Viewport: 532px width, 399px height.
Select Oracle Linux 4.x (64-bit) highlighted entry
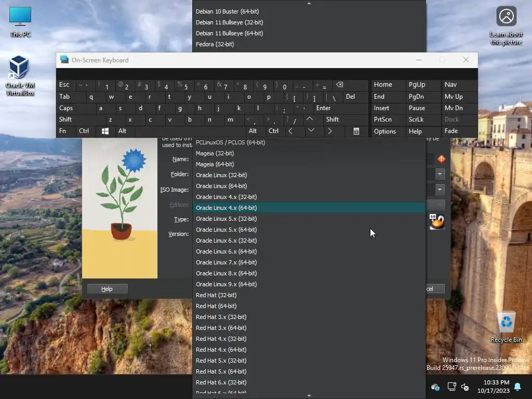309,208
